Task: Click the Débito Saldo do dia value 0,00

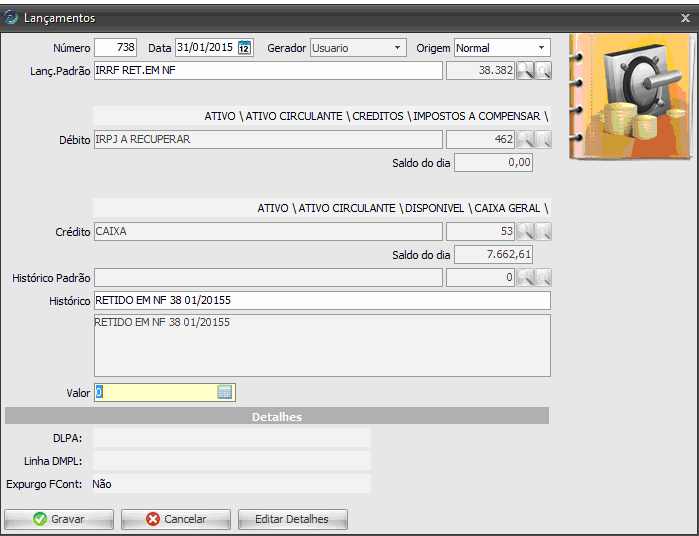Action: pos(493,162)
